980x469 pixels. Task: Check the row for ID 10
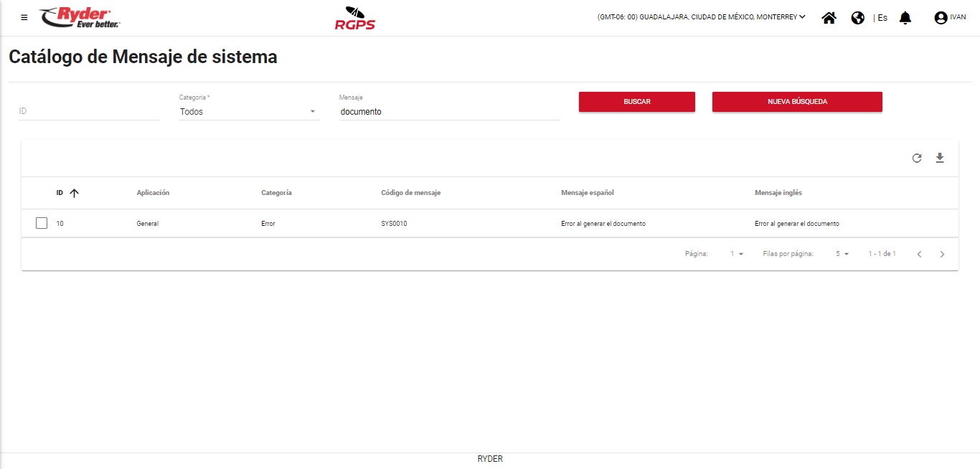(42, 223)
